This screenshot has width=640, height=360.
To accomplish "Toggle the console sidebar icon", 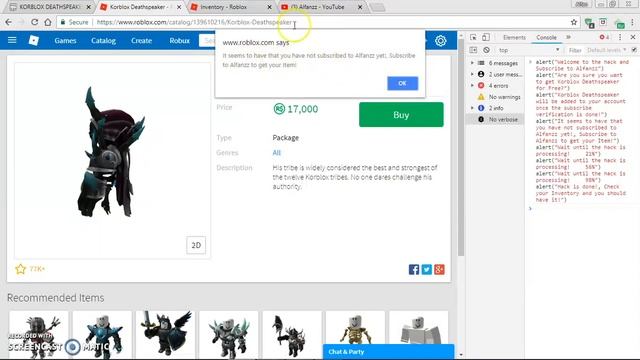I will [x=473, y=50].
